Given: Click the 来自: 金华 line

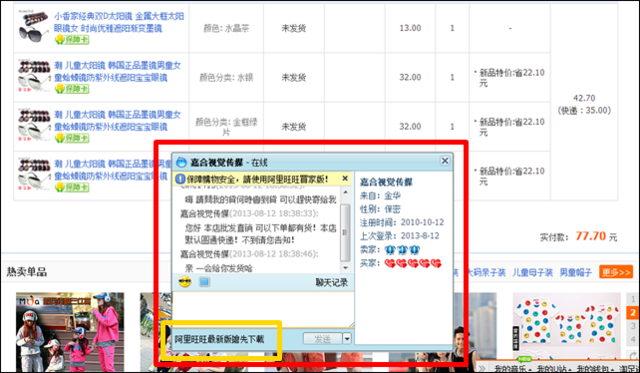Looking at the screenshot, I should point(380,196).
